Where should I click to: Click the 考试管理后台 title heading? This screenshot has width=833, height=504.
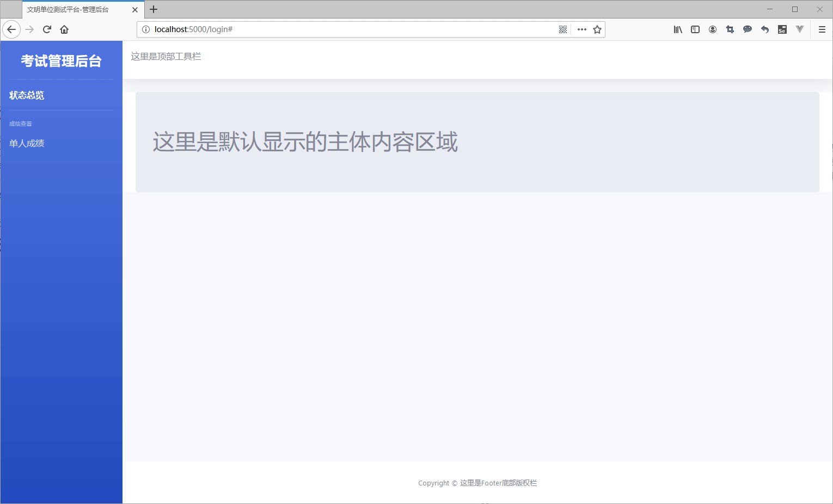(61, 60)
